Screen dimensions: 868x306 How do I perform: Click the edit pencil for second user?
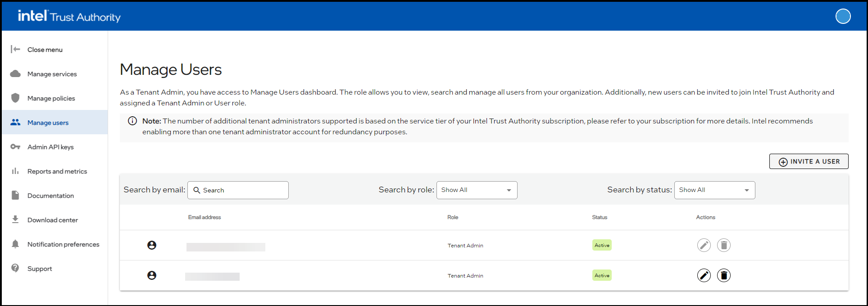pyautogui.click(x=704, y=275)
